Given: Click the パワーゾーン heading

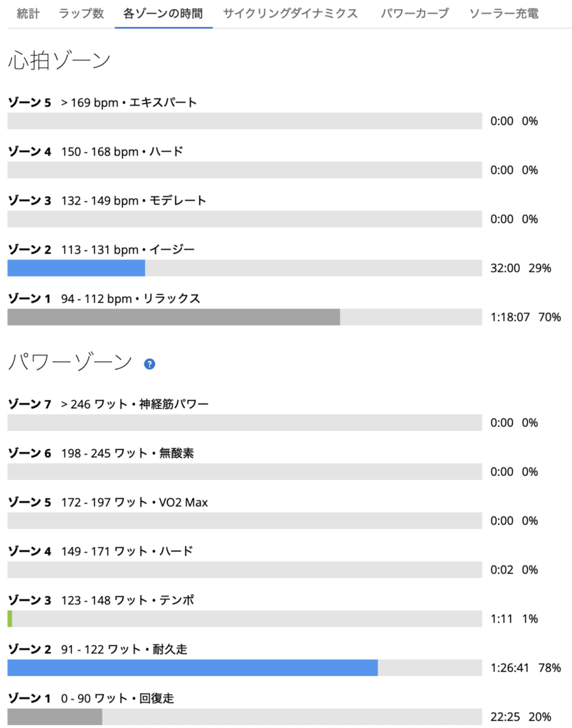Looking at the screenshot, I should (70, 362).
